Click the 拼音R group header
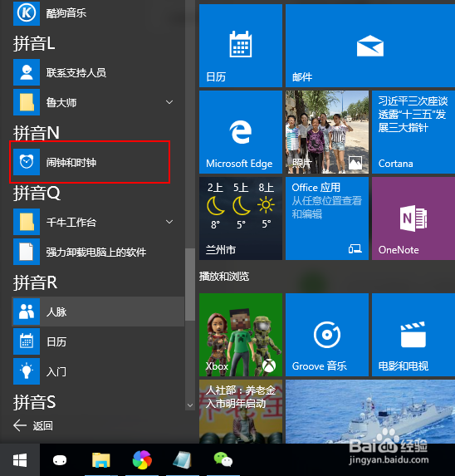The height and width of the screenshot is (476, 455). [35, 282]
